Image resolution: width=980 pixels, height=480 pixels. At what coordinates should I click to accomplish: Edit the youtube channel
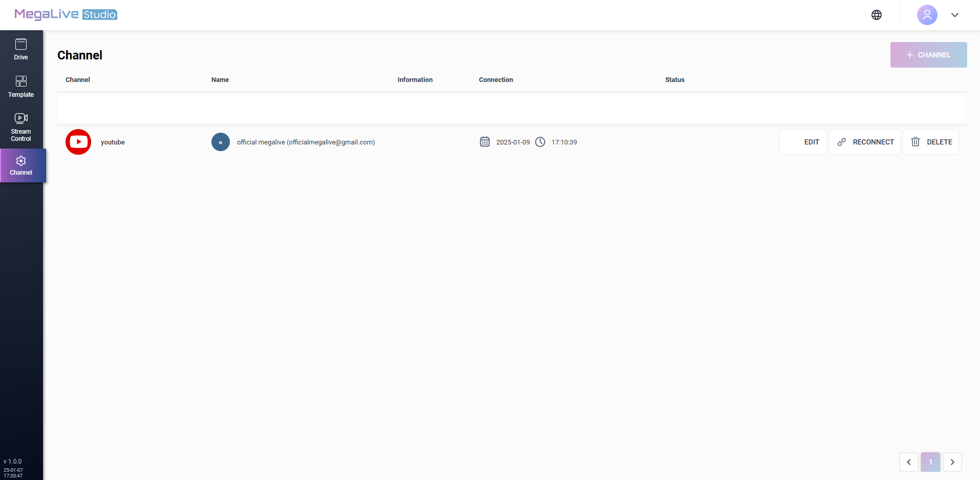coord(803,142)
